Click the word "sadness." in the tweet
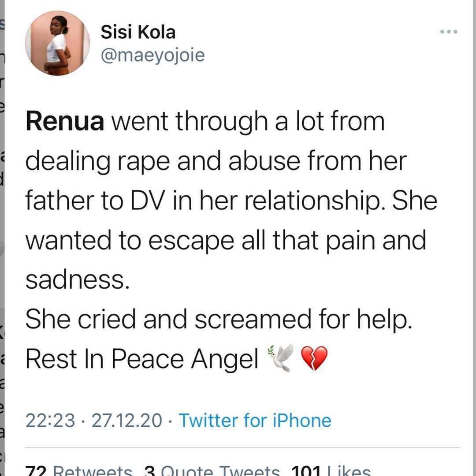Screen dimensions: 476x476 pyautogui.click(x=78, y=280)
